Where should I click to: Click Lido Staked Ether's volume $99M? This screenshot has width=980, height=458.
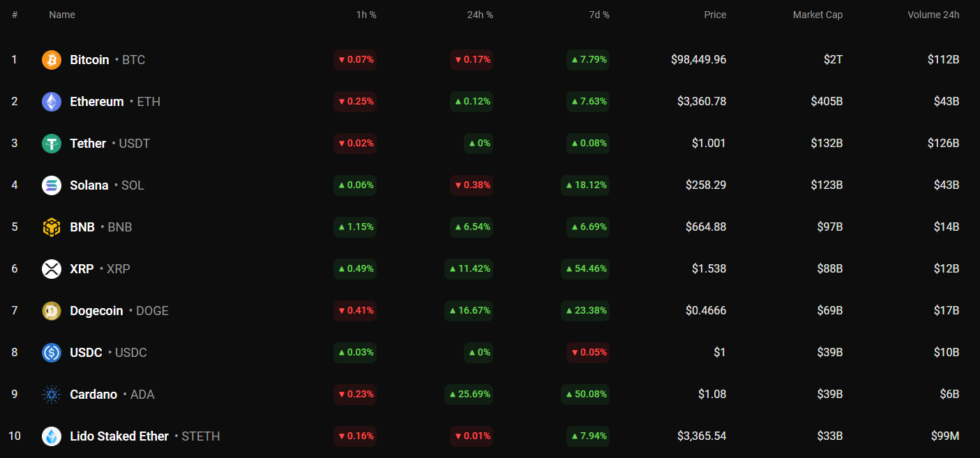tap(945, 436)
